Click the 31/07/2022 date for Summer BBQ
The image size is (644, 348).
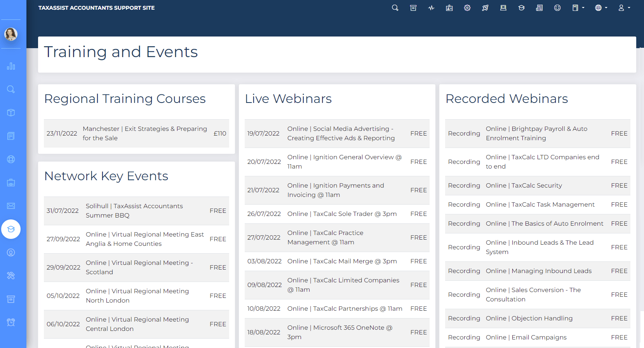[x=63, y=211]
